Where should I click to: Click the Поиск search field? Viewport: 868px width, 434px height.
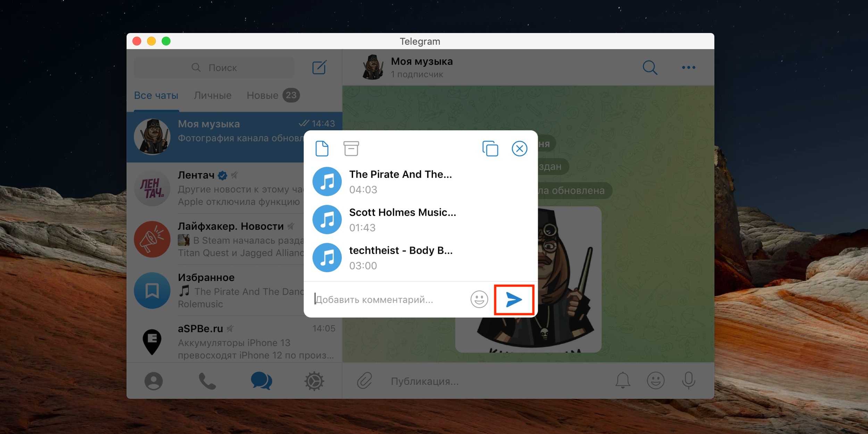pyautogui.click(x=214, y=68)
